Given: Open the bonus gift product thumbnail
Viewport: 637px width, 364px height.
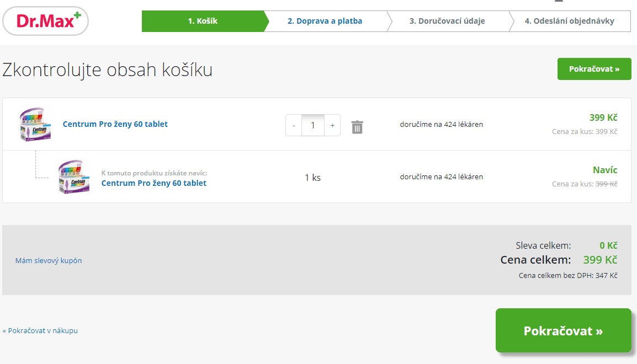Looking at the screenshot, I should point(73,176).
